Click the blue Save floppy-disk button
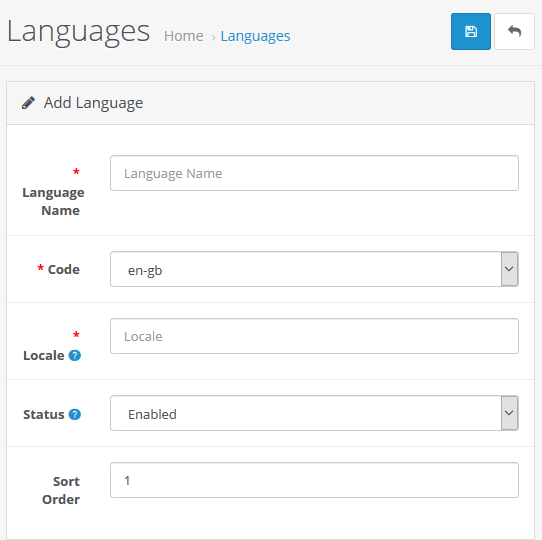Image resolution: width=542 pixels, height=540 pixels. (470, 31)
